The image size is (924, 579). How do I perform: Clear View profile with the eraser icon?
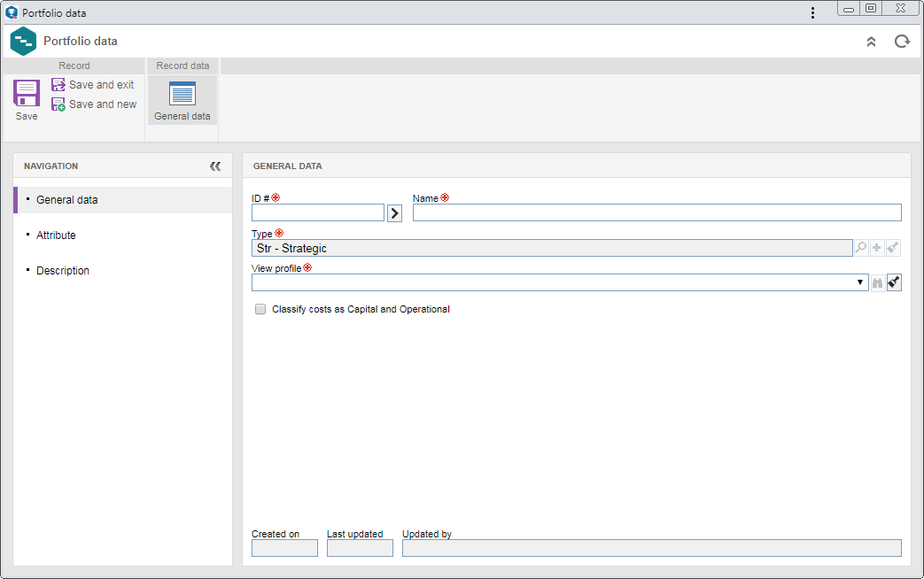pyautogui.click(x=894, y=282)
